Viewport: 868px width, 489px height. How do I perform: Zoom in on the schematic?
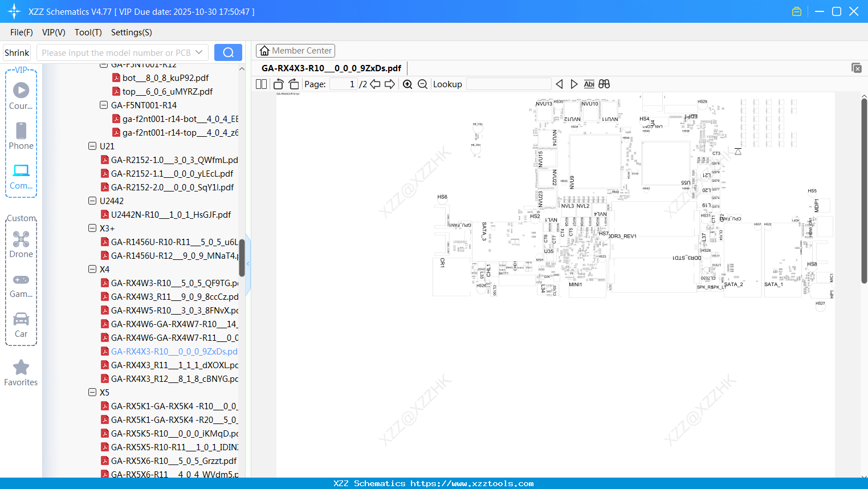407,84
